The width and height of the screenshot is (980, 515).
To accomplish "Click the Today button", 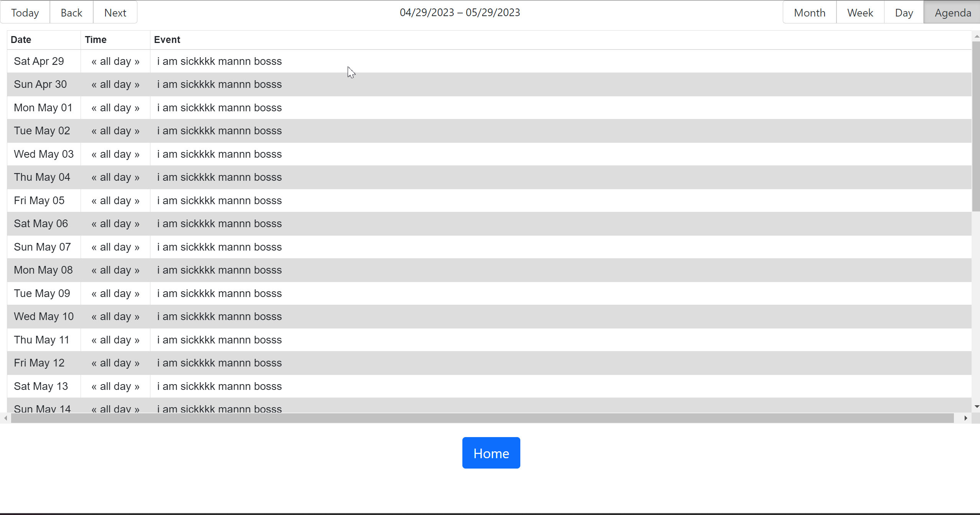I will pyautogui.click(x=25, y=12).
